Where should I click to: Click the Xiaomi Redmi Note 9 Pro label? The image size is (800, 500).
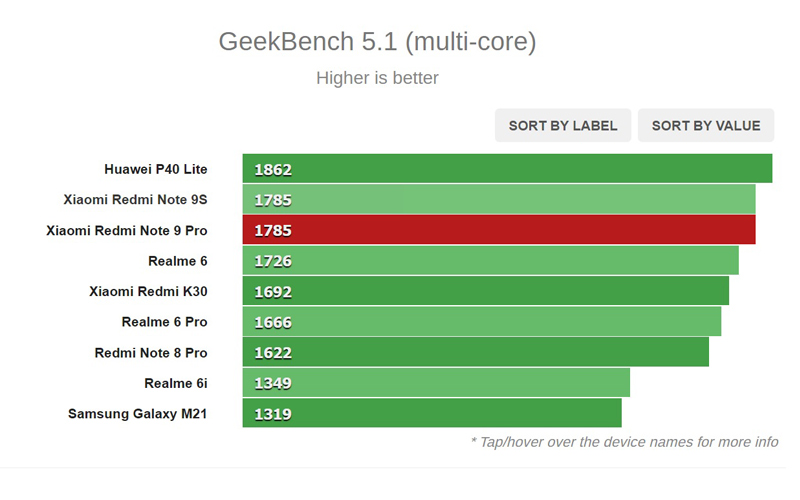(x=127, y=230)
